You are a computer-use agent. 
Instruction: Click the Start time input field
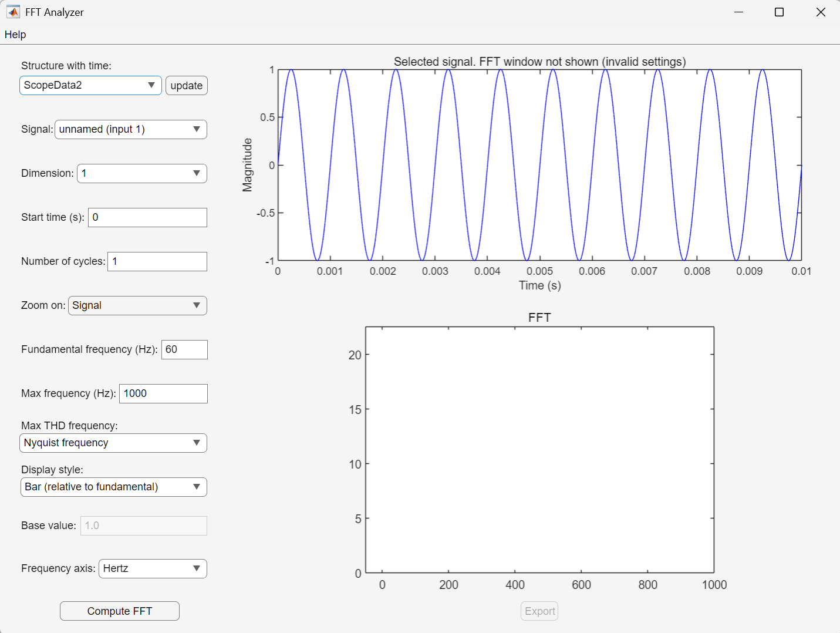point(147,217)
